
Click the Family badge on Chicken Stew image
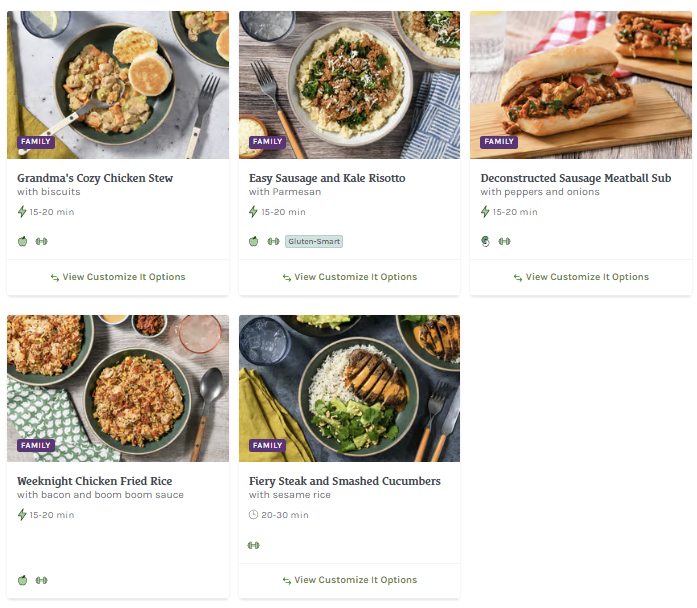(x=36, y=142)
